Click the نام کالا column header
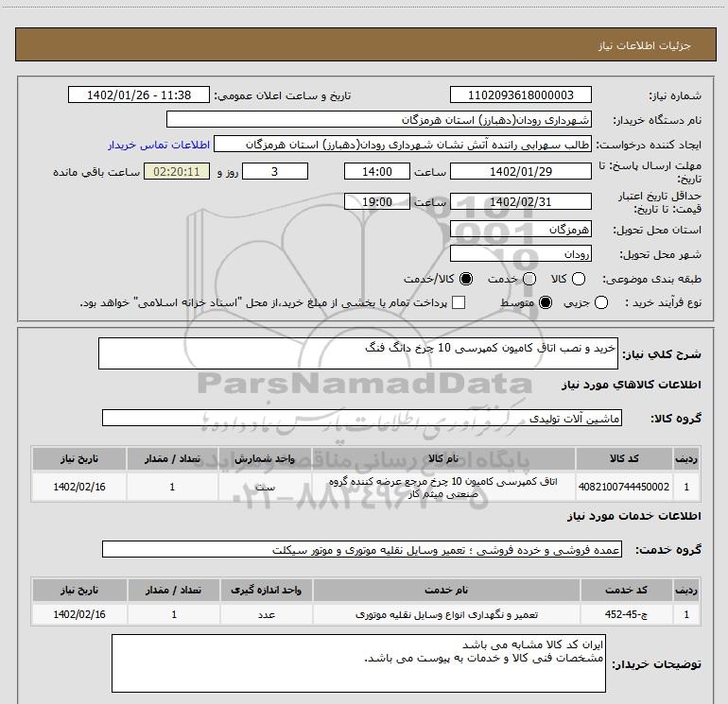The height and width of the screenshot is (704, 728). (x=443, y=458)
